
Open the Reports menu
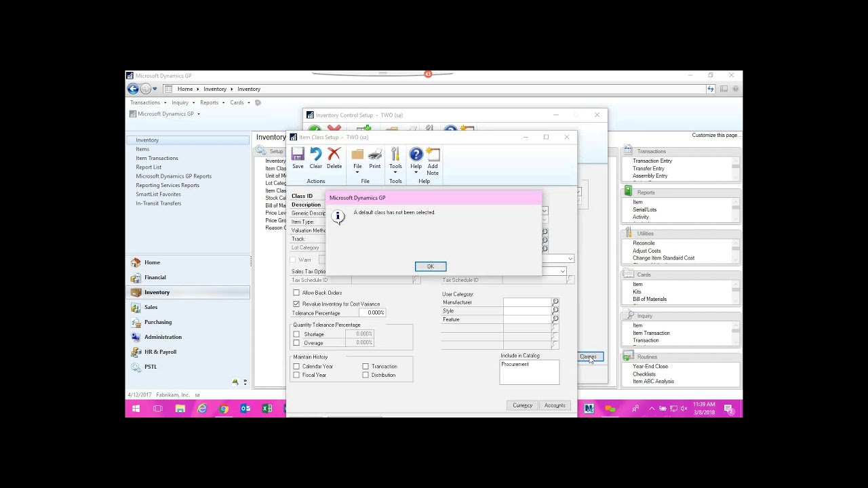[212, 102]
